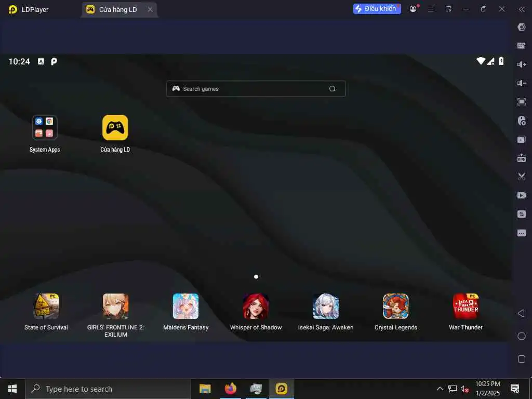Open GIRLS' FRONTLINE 2: EXILIUM game
This screenshot has width=532, height=399.
pyautogui.click(x=115, y=307)
